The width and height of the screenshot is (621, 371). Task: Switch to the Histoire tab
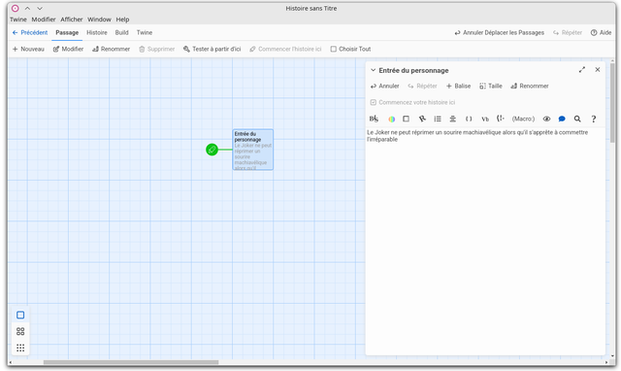pos(97,32)
